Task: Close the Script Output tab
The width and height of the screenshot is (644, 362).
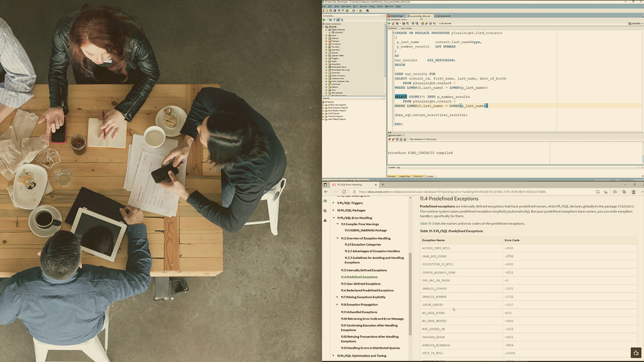Action: pyautogui.click(x=404, y=135)
